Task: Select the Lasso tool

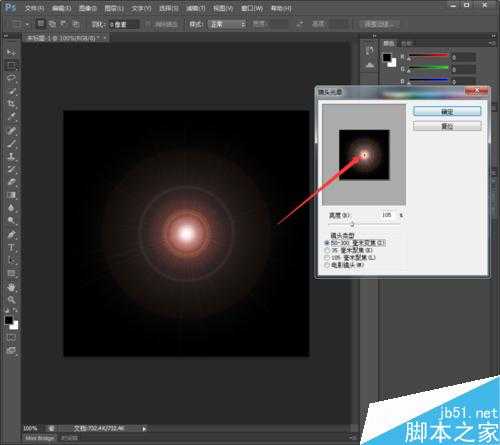Action: coord(11,78)
